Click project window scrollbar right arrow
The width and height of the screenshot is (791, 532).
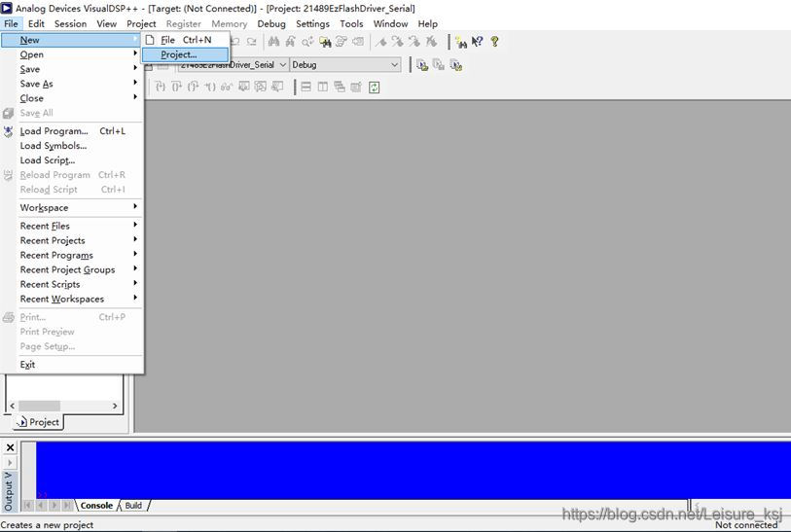point(115,406)
